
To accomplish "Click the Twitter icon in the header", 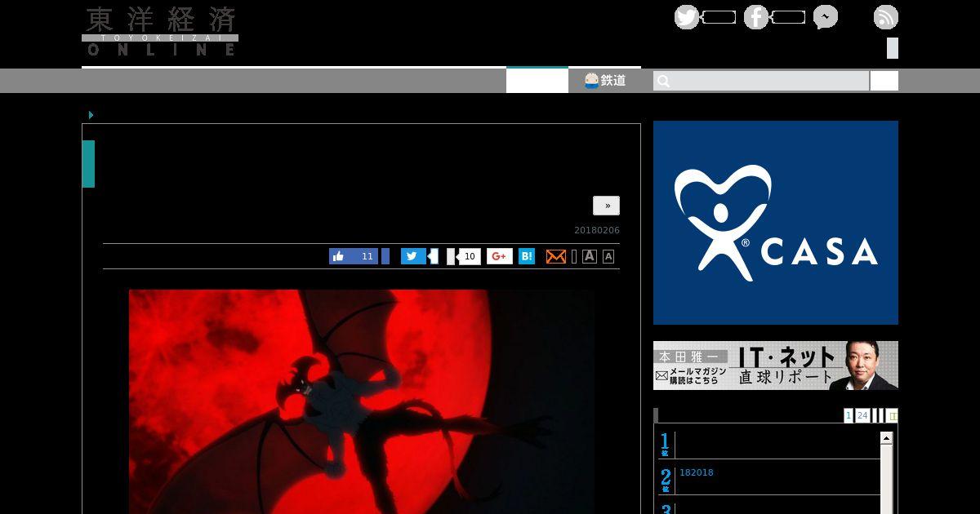I will pos(687,17).
